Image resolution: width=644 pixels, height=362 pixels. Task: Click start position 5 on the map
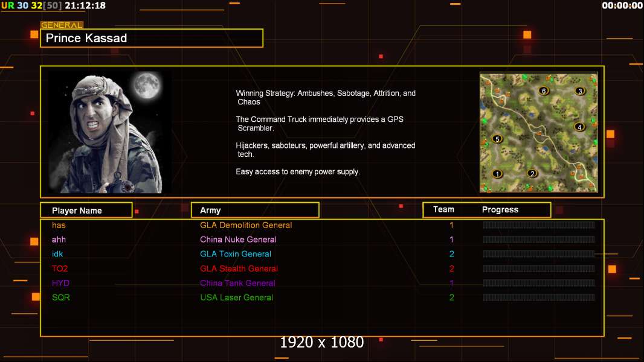pyautogui.click(x=497, y=139)
